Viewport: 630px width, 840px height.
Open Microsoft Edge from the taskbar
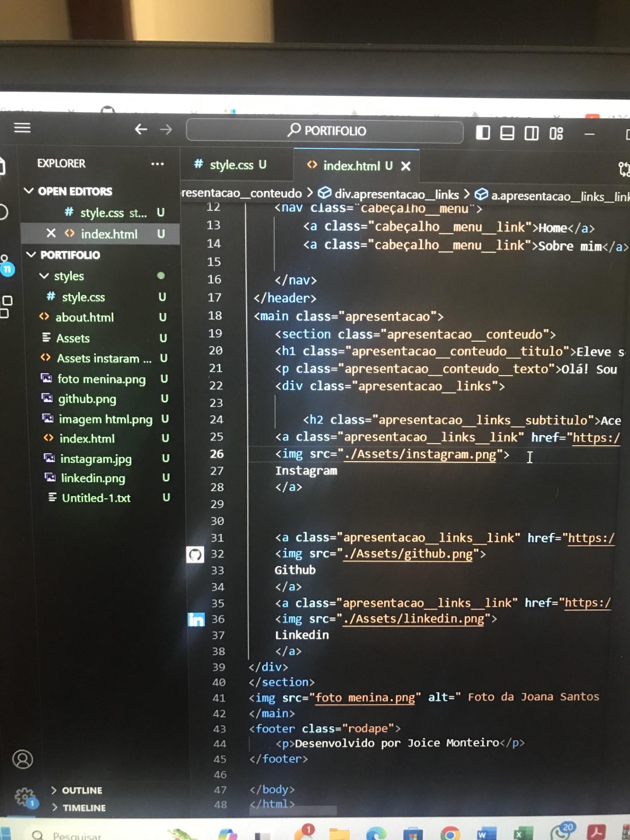click(376, 833)
